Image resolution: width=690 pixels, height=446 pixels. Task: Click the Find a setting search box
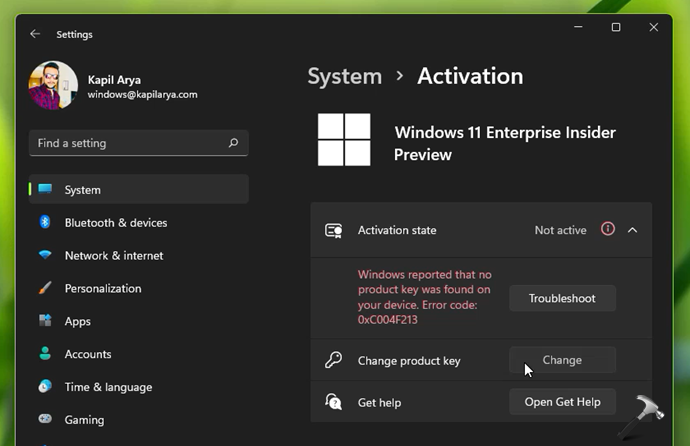pyautogui.click(x=130, y=143)
